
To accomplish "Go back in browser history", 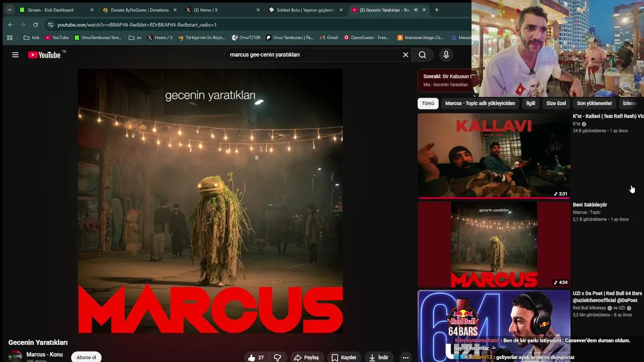I will point(11,25).
